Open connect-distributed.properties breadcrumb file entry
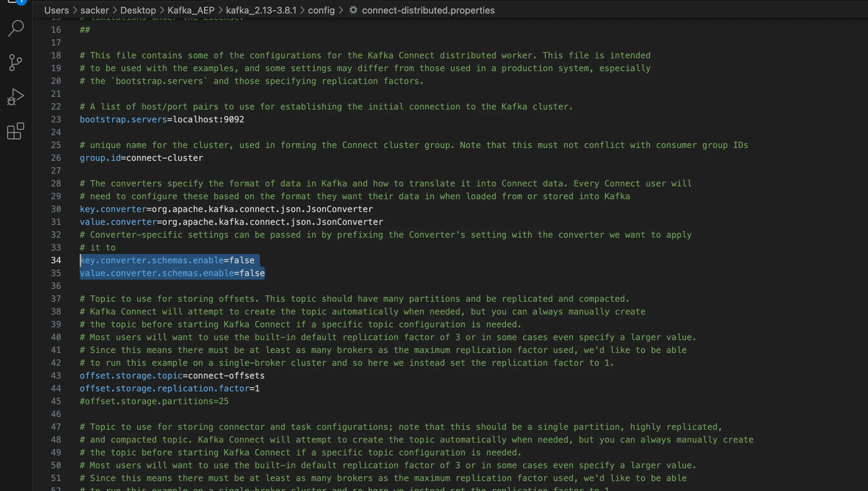This screenshot has width=868, height=491. click(x=428, y=10)
